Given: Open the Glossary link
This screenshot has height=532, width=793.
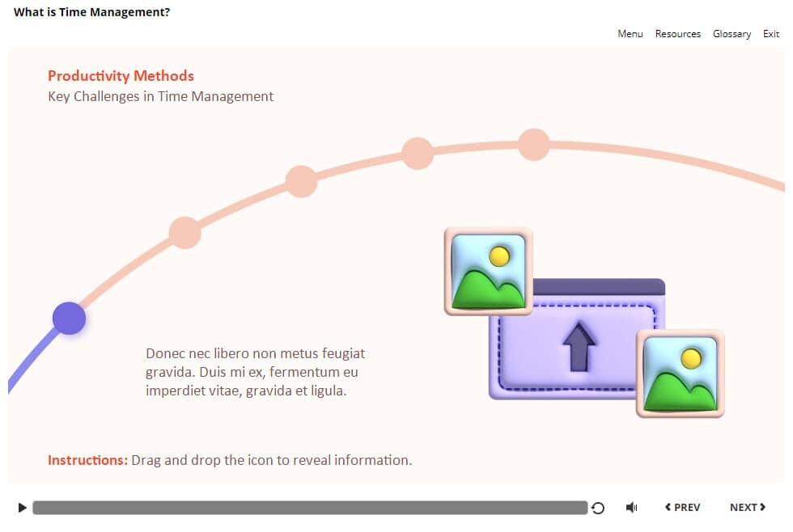Looking at the screenshot, I should pyautogui.click(x=732, y=34).
